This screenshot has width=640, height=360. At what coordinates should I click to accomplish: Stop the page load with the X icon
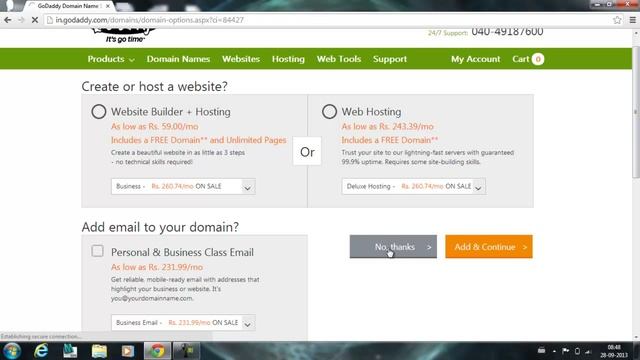tap(35, 20)
